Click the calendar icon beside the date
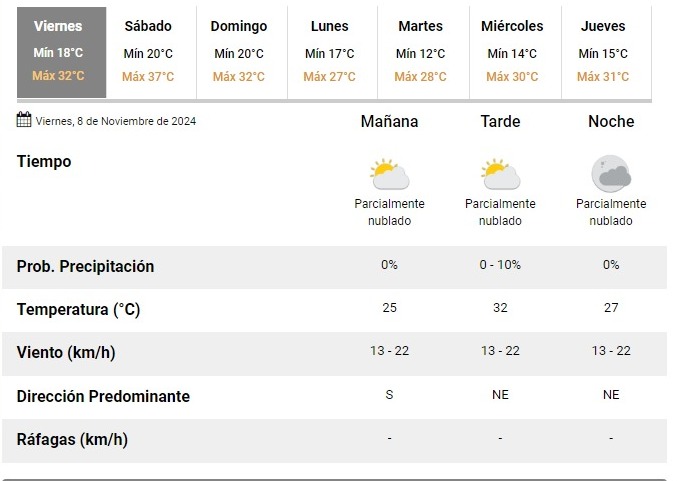Image resolution: width=686 pixels, height=481 pixels. point(25,121)
